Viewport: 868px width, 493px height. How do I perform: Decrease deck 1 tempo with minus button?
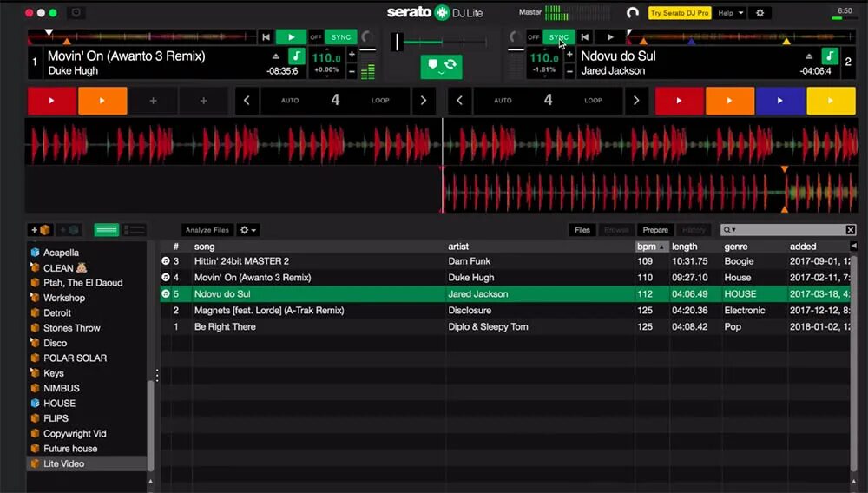pyautogui.click(x=352, y=71)
